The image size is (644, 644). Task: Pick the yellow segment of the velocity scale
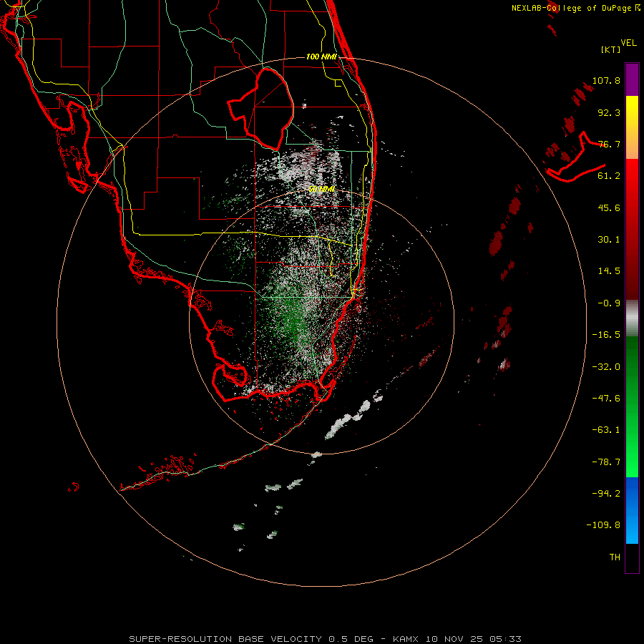(x=632, y=127)
